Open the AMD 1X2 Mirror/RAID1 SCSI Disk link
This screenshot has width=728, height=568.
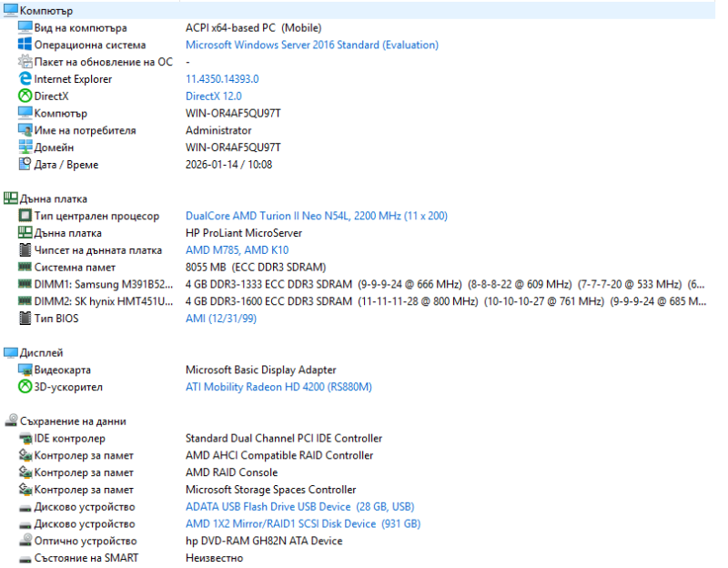tap(302, 524)
